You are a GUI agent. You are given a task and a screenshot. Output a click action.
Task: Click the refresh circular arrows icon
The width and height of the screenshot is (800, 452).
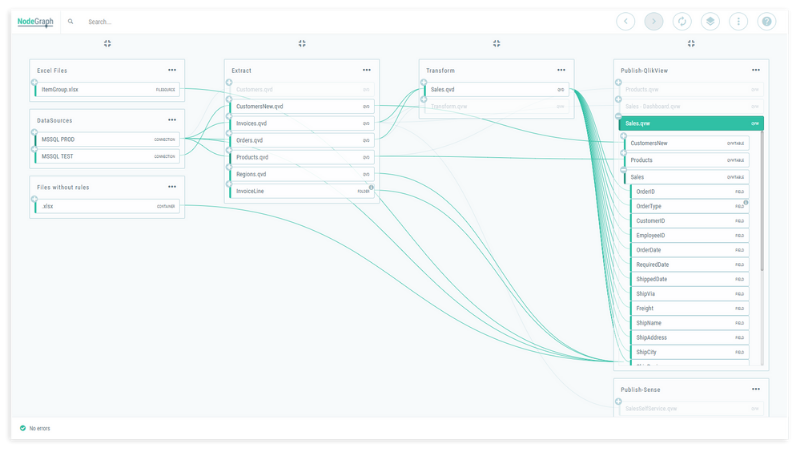coord(682,21)
